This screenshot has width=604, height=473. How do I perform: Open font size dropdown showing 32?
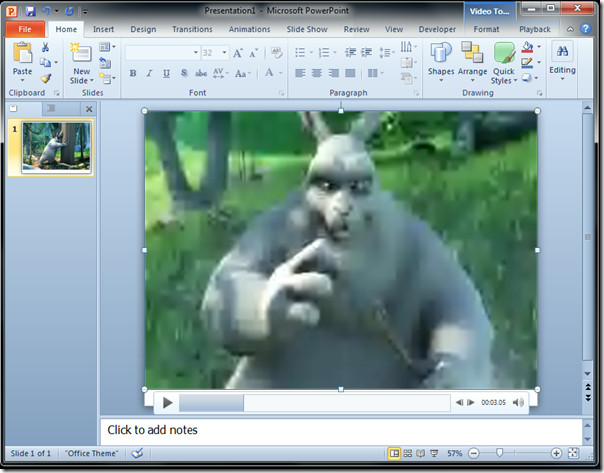click(224, 53)
